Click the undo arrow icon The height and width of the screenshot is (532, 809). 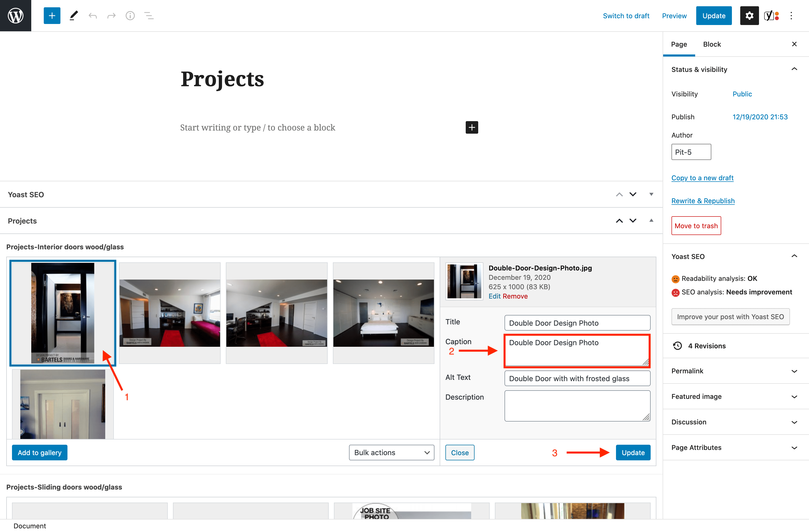(92, 16)
